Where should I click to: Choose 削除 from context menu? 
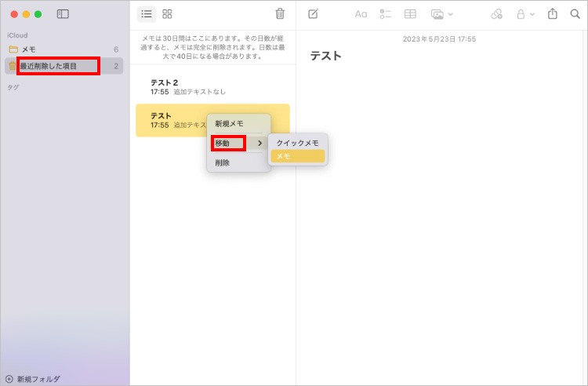pyautogui.click(x=238, y=163)
